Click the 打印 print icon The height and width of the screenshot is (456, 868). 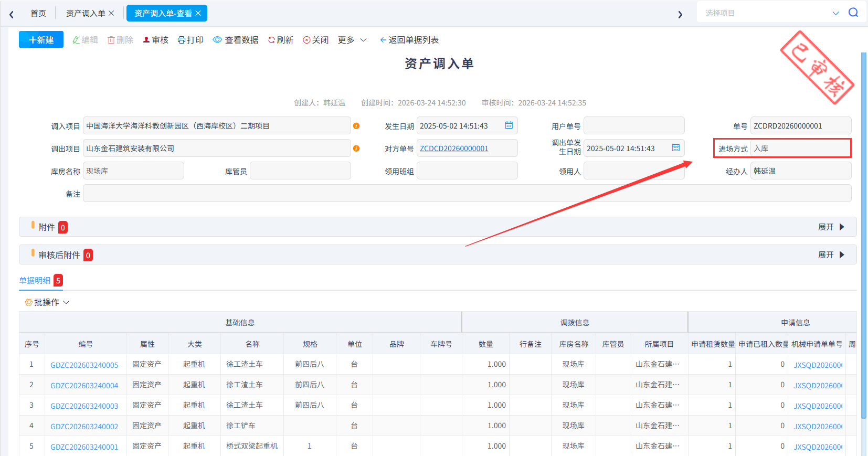click(182, 40)
